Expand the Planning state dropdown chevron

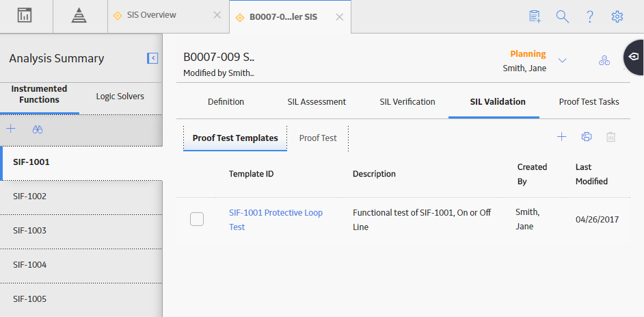click(562, 60)
